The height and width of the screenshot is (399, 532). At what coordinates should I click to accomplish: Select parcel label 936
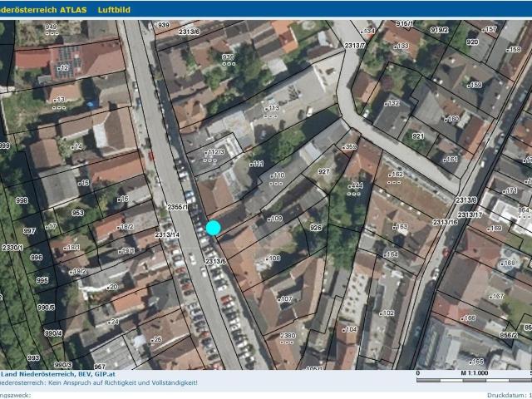click(x=228, y=57)
